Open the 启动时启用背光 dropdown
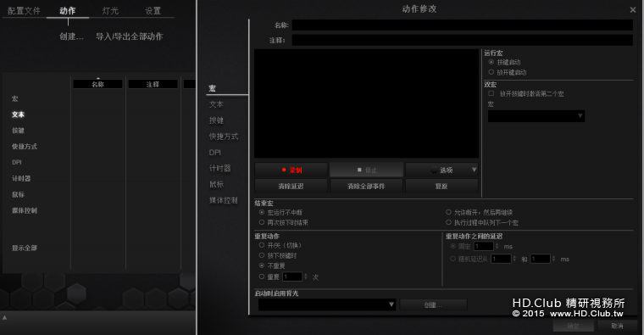This screenshot has height=335, width=644. (x=327, y=304)
